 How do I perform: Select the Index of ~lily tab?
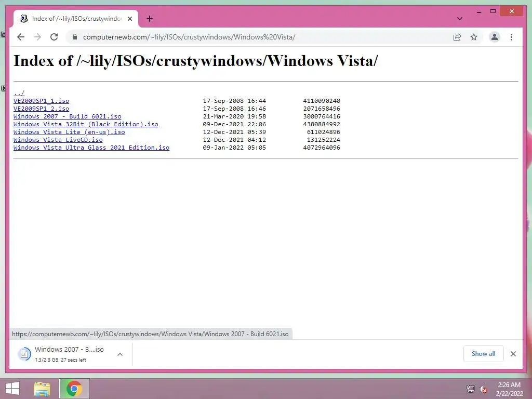(76, 19)
